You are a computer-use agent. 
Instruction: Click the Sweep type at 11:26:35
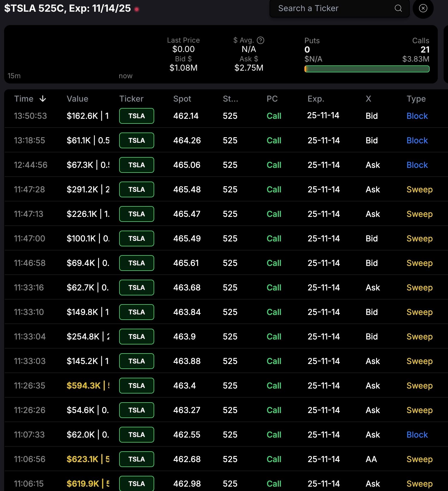point(420,386)
